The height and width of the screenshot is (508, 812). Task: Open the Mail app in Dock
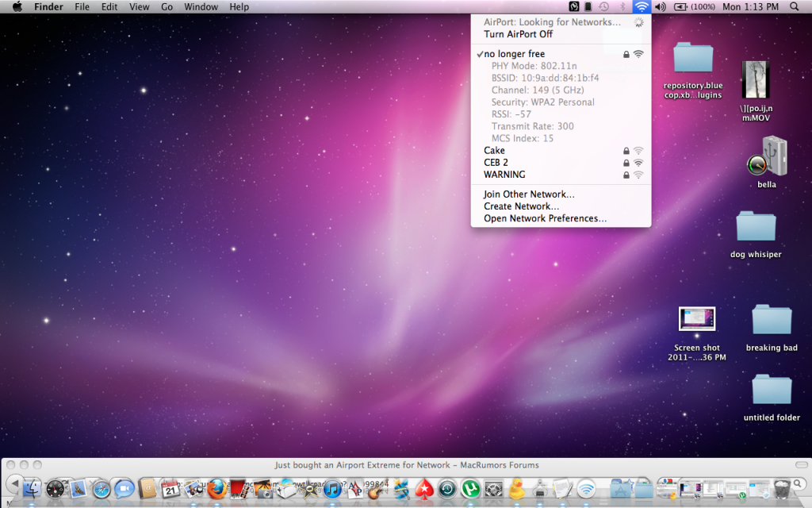pyautogui.click(x=79, y=489)
